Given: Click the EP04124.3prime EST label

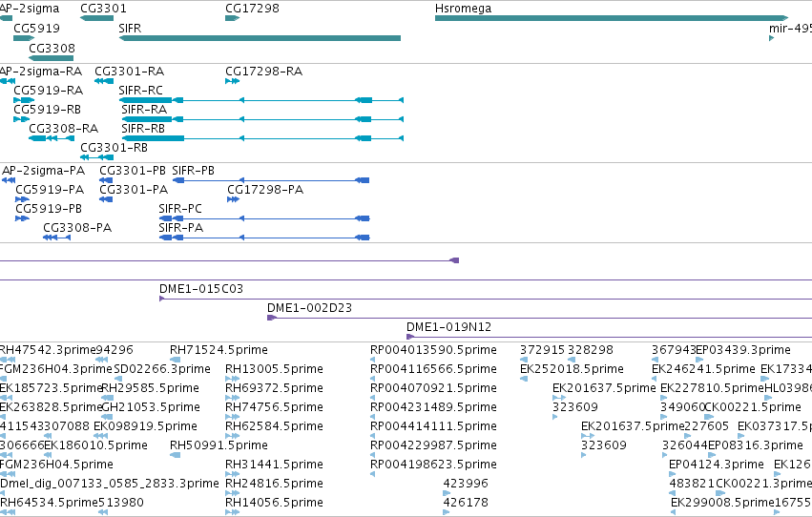Looking at the screenshot, I should 717,465.
